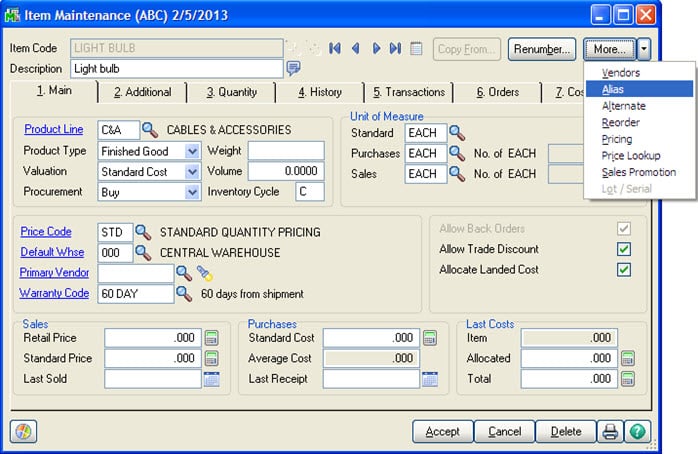The width and height of the screenshot is (698, 454).
Task: Click the Product Line lookup magnifier
Action: coord(150,130)
